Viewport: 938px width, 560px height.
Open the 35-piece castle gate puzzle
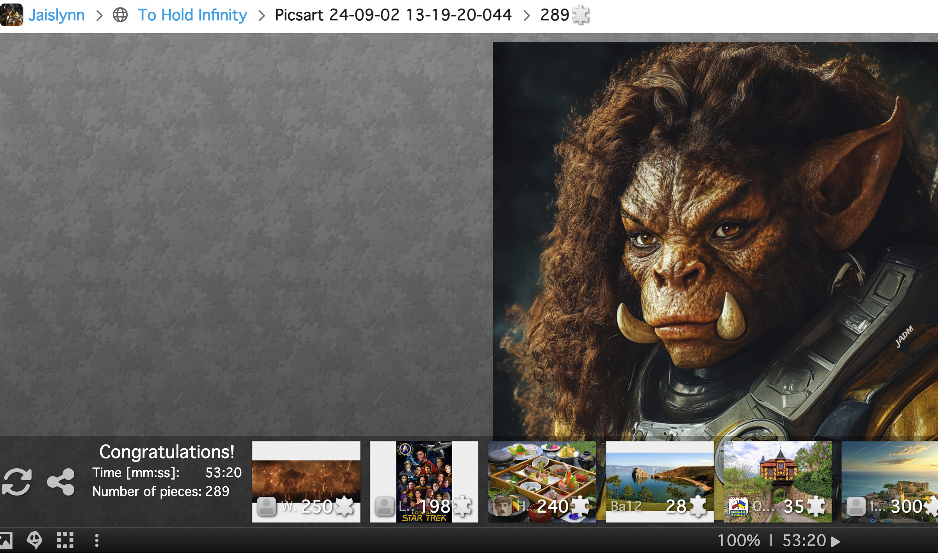click(778, 482)
